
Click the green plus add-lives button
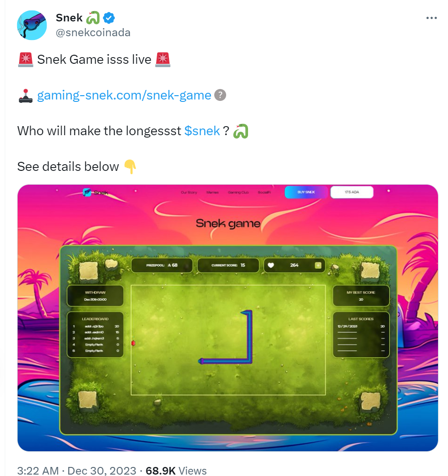click(x=318, y=265)
